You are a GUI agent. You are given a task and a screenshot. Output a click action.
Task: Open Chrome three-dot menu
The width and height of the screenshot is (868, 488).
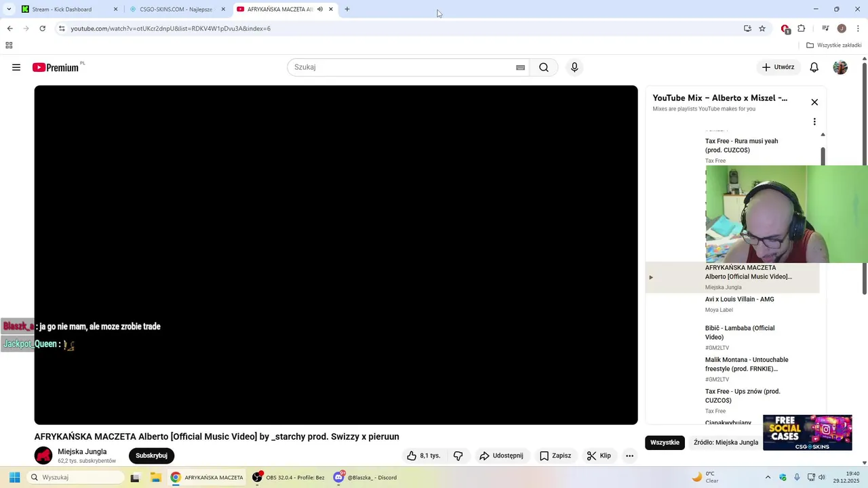tap(858, 28)
